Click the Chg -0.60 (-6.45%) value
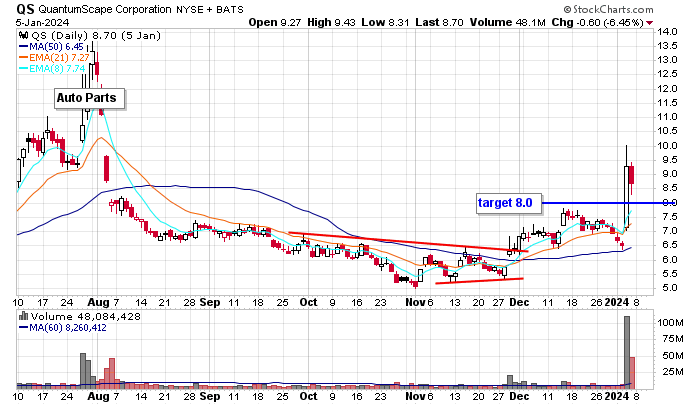The width and height of the screenshot is (700, 405). coord(597,22)
